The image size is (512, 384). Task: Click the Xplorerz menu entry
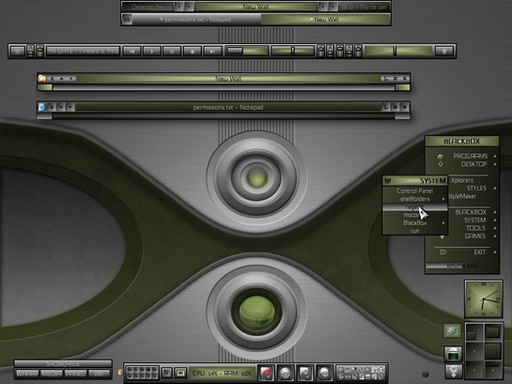tap(462, 180)
